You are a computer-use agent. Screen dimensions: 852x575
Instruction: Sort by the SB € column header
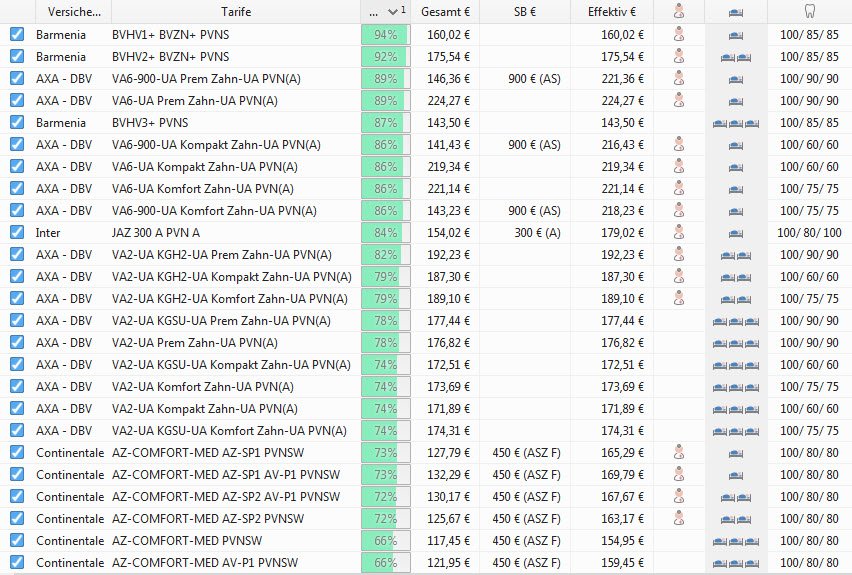click(525, 12)
